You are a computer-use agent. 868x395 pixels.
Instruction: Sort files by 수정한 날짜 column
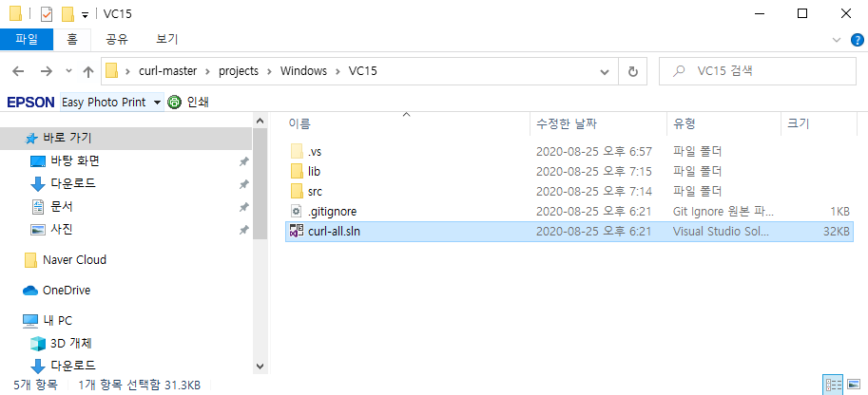tap(566, 123)
